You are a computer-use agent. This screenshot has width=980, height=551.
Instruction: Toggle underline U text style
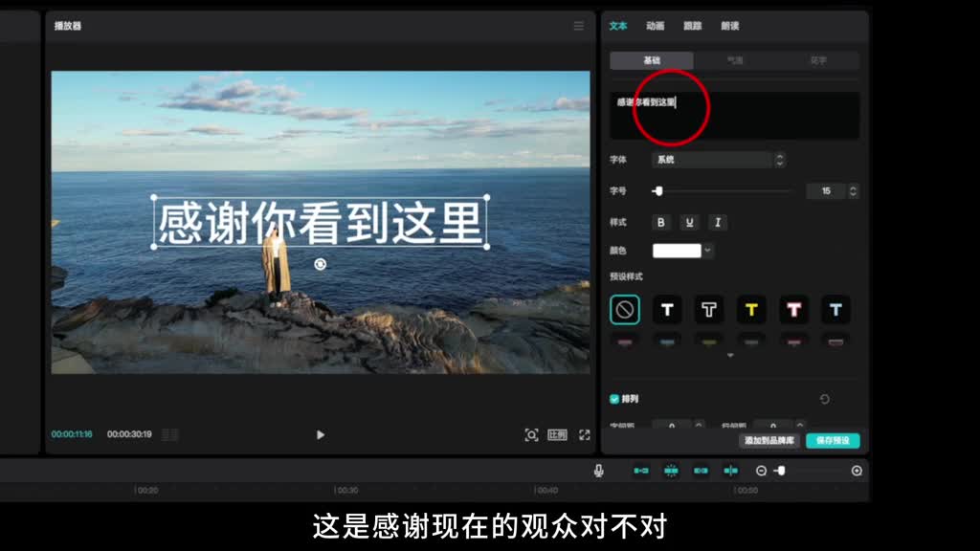689,223
